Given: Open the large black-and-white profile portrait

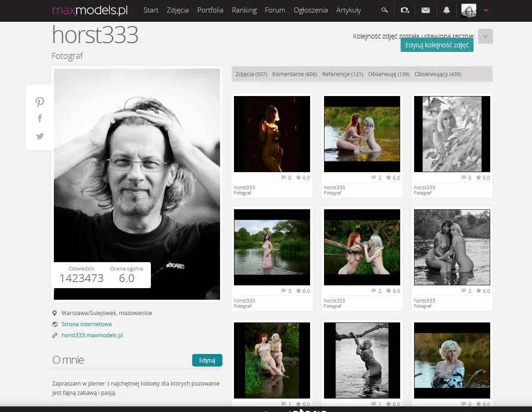Looking at the screenshot, I should [137, 184].
